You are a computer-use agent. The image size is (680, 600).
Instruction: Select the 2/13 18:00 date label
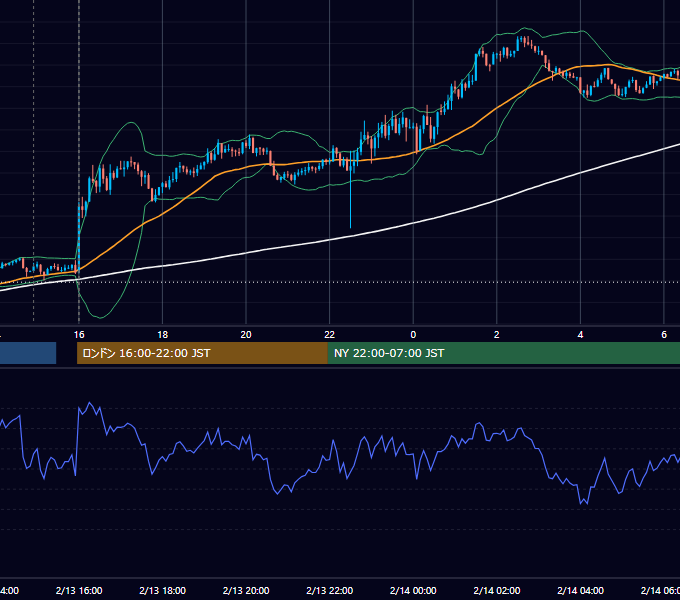162,590
